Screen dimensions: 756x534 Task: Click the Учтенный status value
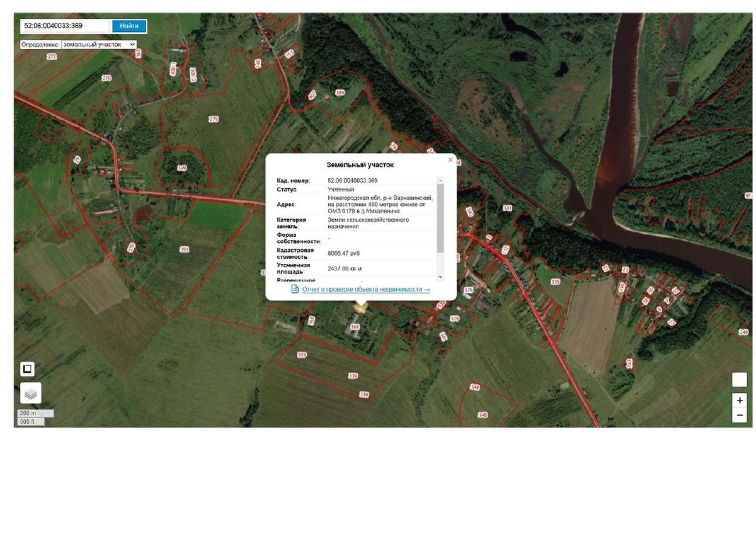(341, 190)
